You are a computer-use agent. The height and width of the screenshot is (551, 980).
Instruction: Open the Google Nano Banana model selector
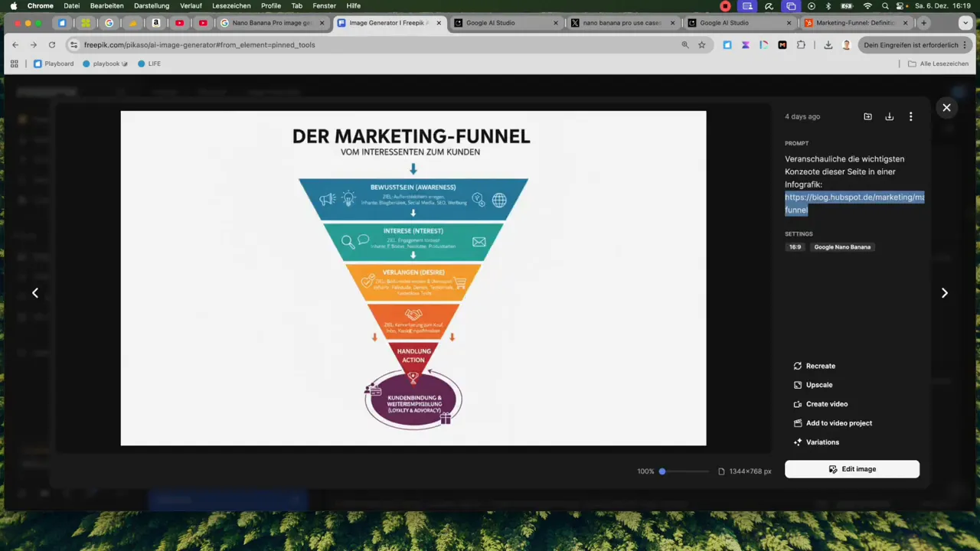[842, 246]
